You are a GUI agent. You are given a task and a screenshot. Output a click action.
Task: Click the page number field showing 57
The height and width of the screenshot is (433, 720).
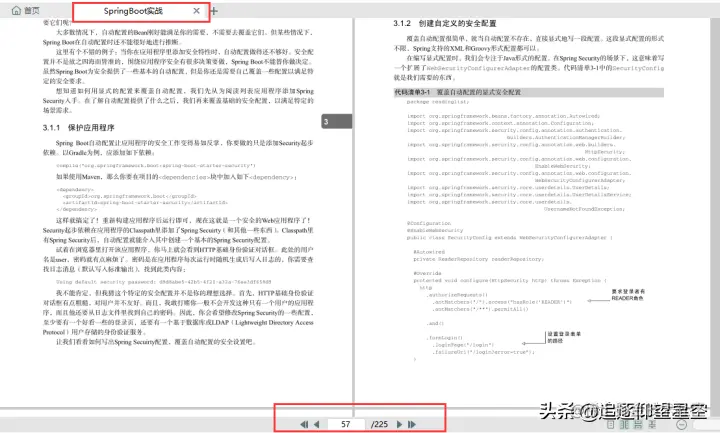346,424
